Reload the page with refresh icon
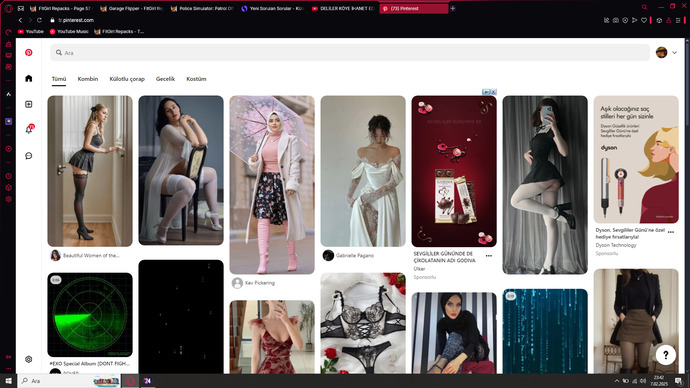This screenshot has width=690, height=388. tap(40, 20)
